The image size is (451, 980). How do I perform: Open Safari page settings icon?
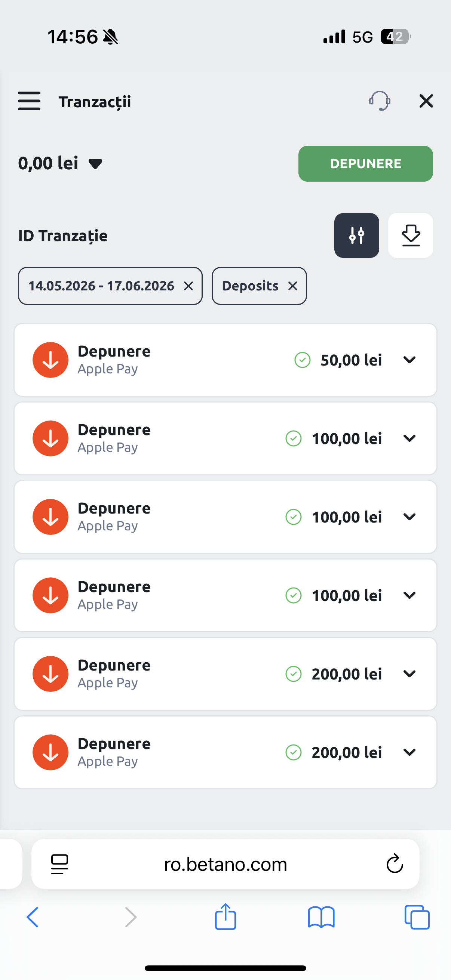coord(60,865)
